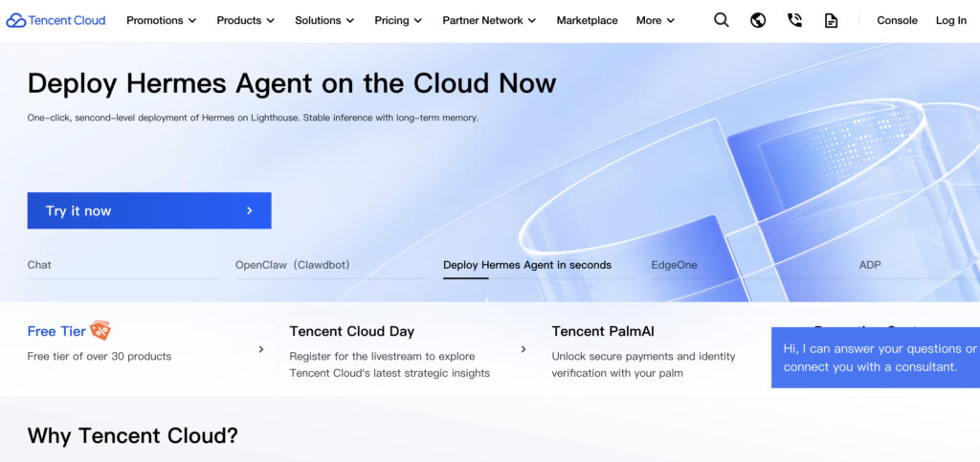Click the Deploy Hermes Agent headline
Screen dimensions: 980x462
292,83
